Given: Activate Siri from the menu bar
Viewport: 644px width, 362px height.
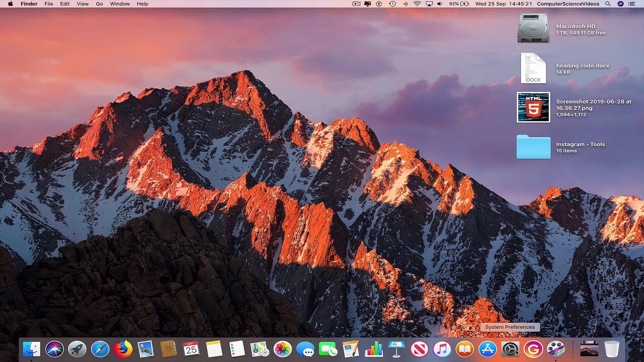Looking at the screenshot, I should tap(620, 4).
